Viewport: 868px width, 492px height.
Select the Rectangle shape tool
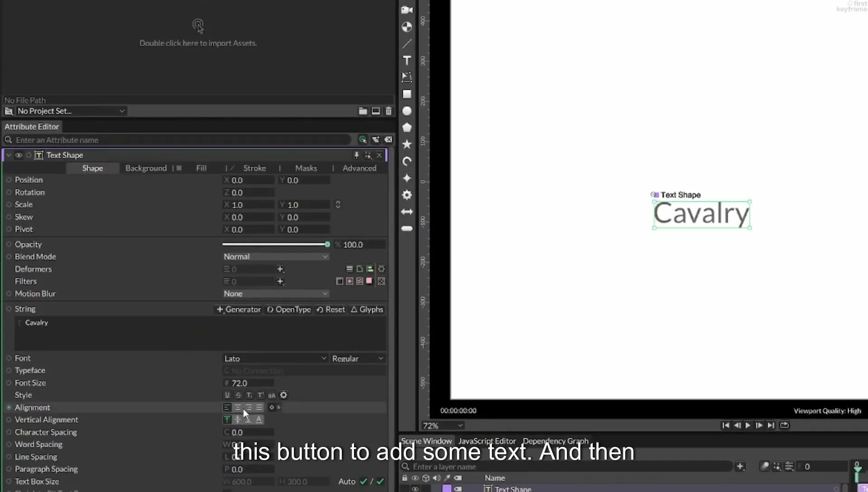click(x=407, y=94)
